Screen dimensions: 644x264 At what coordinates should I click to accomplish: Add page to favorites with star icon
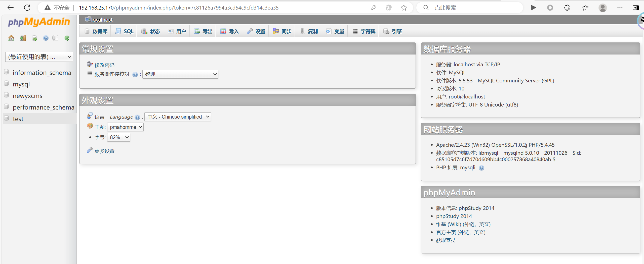click(404, 8)
